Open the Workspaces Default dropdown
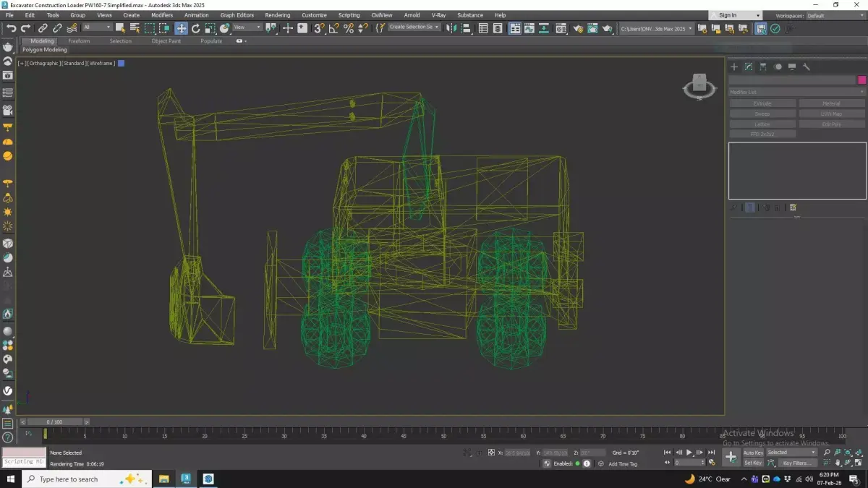 tap(835, 15)
